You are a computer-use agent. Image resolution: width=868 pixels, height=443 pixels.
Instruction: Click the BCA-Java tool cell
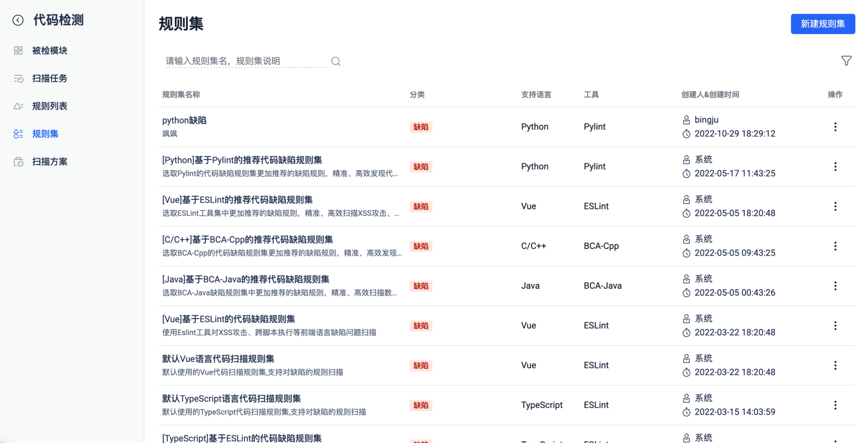pos(603,286)
